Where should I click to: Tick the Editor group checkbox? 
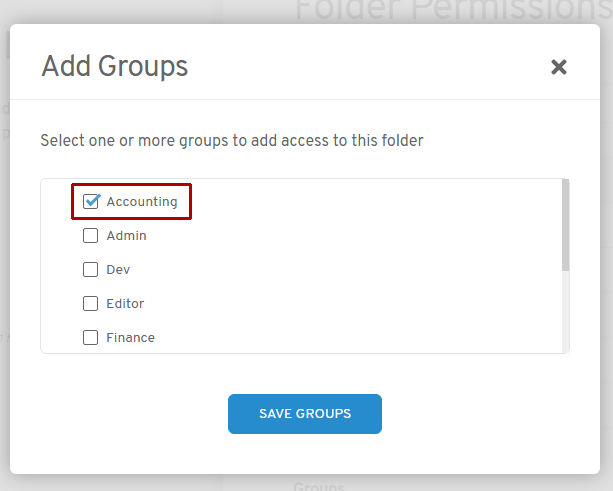pyautogui.click(x=91, y=304)
